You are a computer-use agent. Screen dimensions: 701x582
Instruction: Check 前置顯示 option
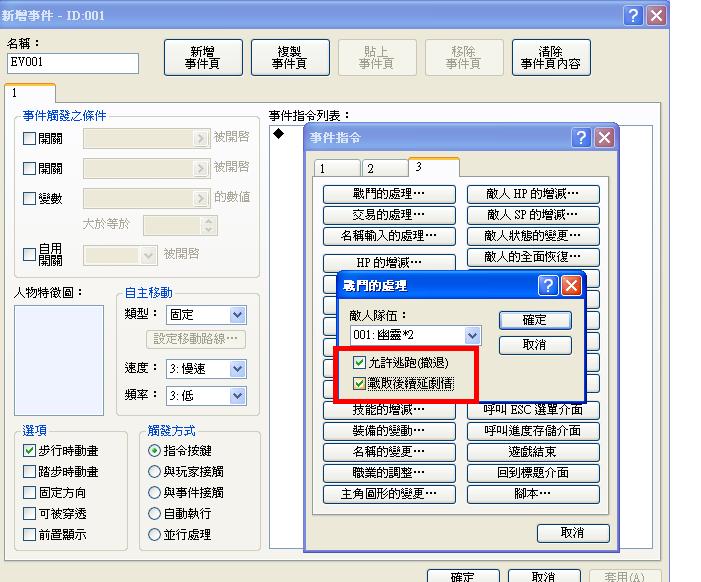click(x=29, y=535)
